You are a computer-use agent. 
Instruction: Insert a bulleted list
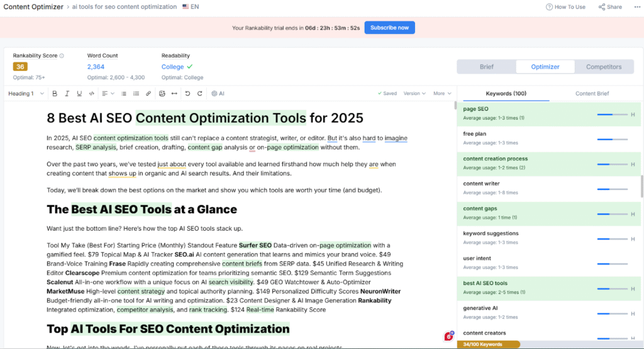123,94
